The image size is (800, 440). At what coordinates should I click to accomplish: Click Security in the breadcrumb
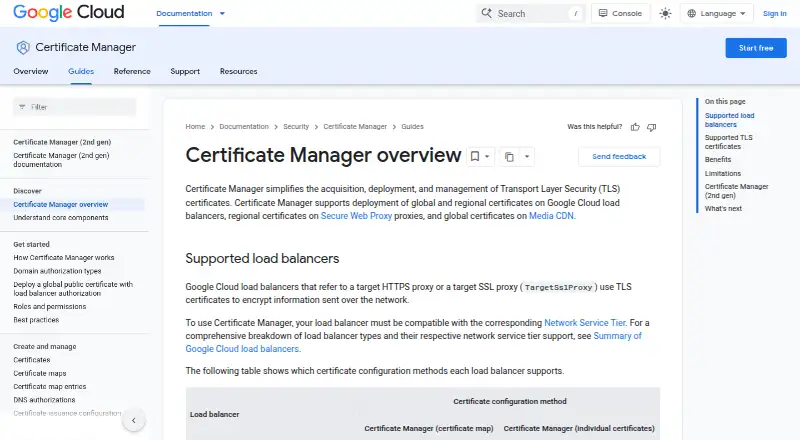pos(296,127)
